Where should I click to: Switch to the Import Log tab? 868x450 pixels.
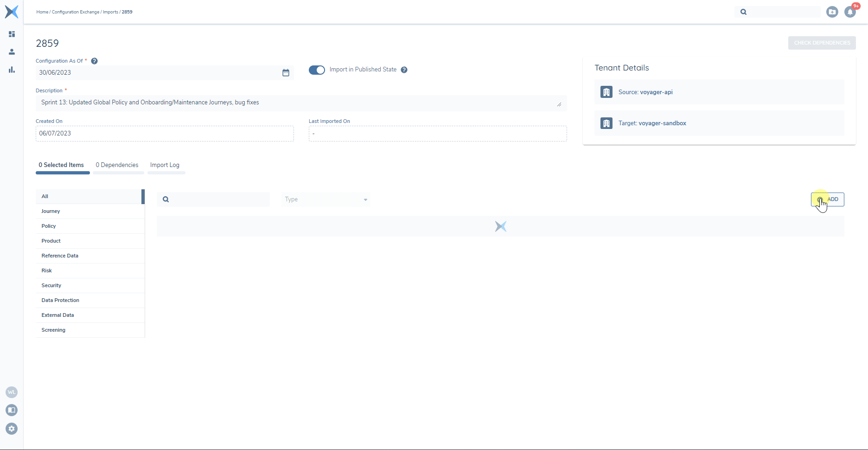[165, 165]
